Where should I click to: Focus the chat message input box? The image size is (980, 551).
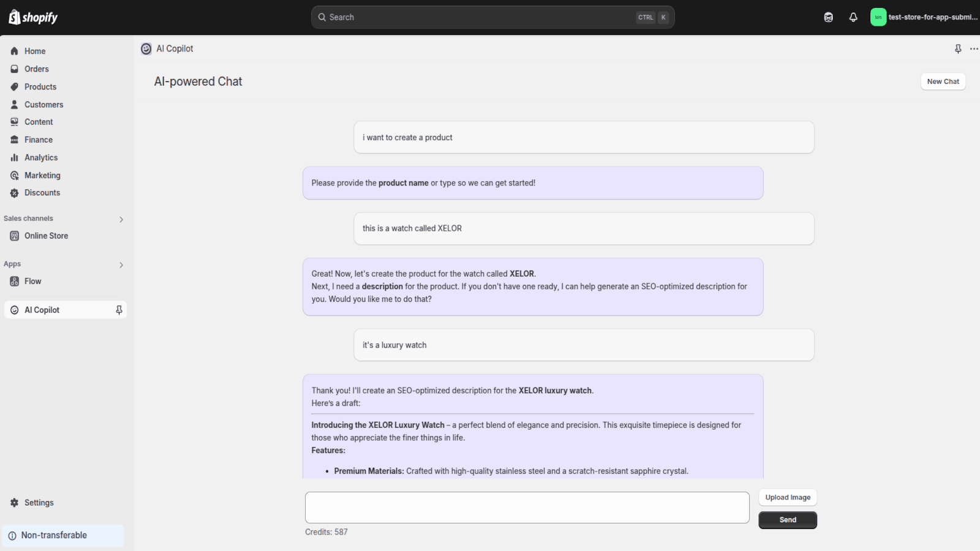pos(527,508)
